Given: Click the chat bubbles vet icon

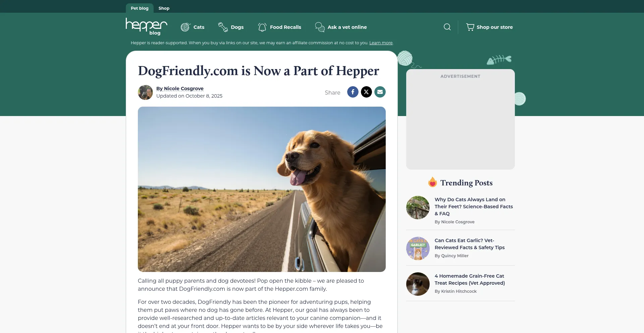Looking at the screenshot, I should [320, 27].
